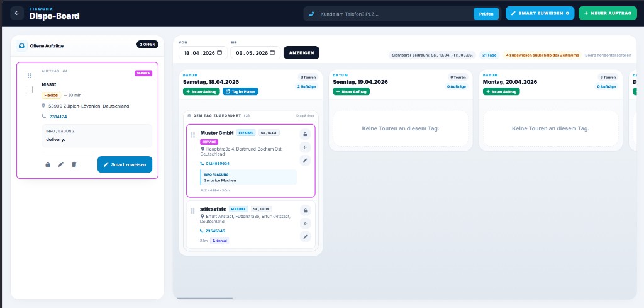
Task: Click the Dem Tag zugeordnet header
Action: point(217,115)
